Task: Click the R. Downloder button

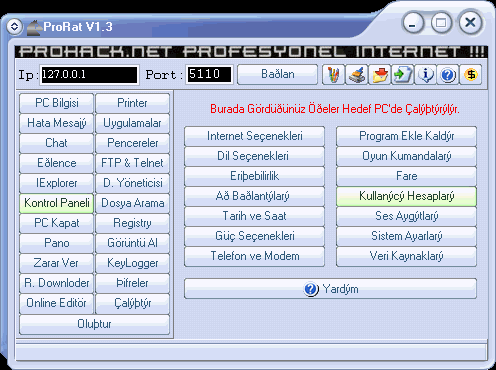Action: pyautogui.click(x=57, y=283)
